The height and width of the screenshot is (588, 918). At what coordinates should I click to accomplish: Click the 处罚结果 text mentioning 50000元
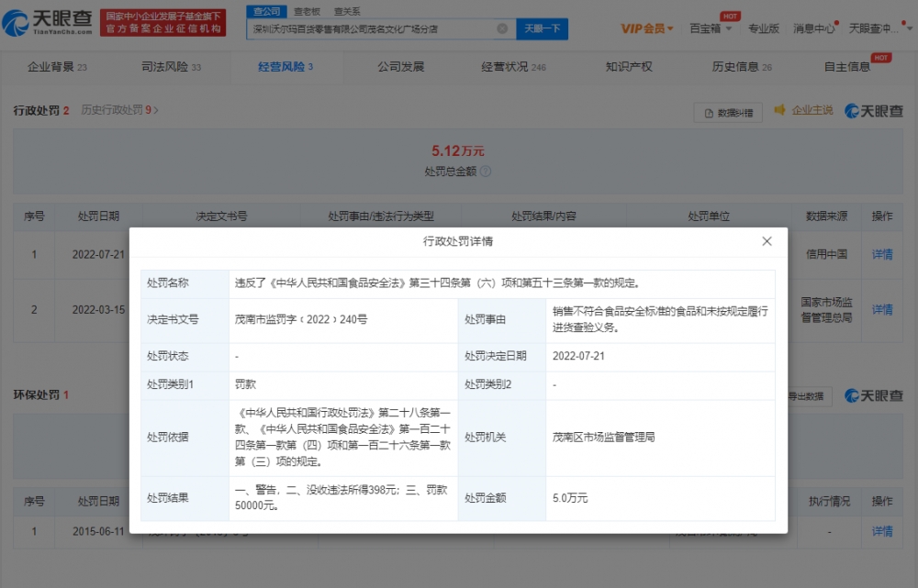pos(341,498)
